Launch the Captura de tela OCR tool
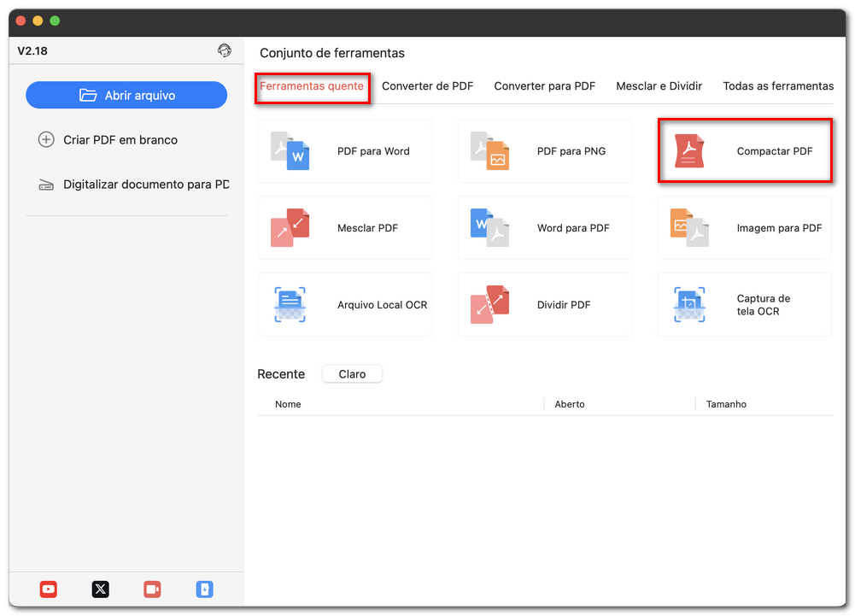 (744, 305)
